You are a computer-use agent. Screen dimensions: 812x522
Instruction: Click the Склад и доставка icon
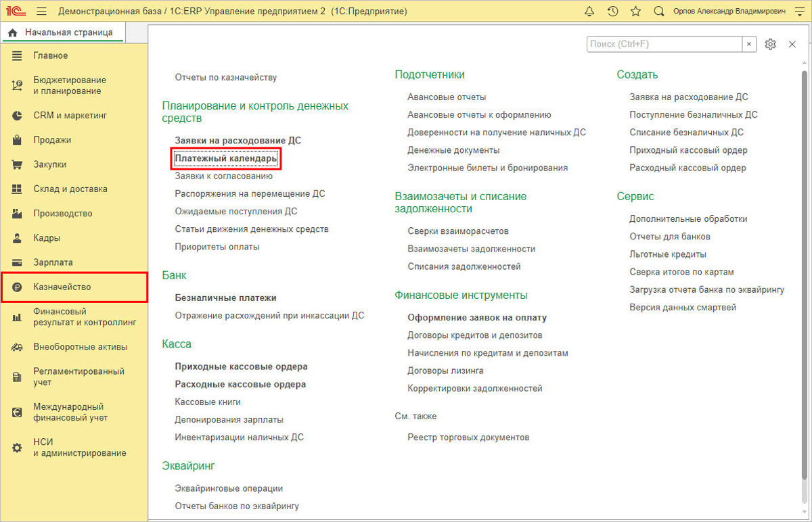tap(18, 189)
